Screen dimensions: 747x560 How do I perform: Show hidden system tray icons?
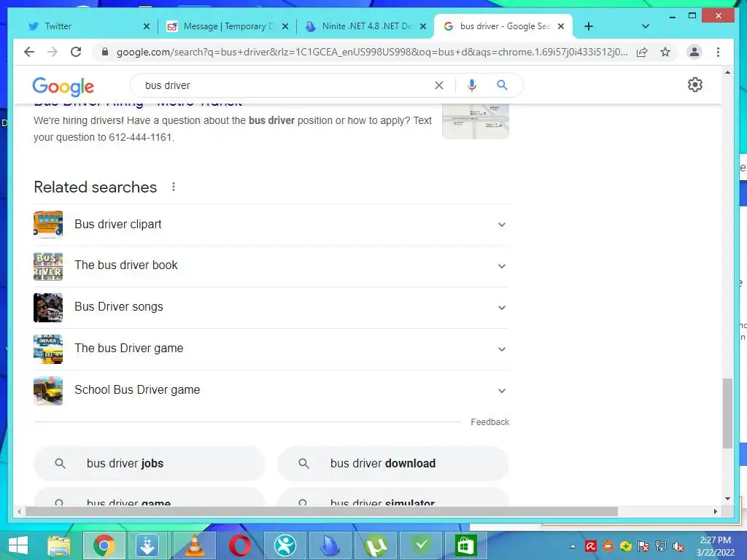coord(573,546)
